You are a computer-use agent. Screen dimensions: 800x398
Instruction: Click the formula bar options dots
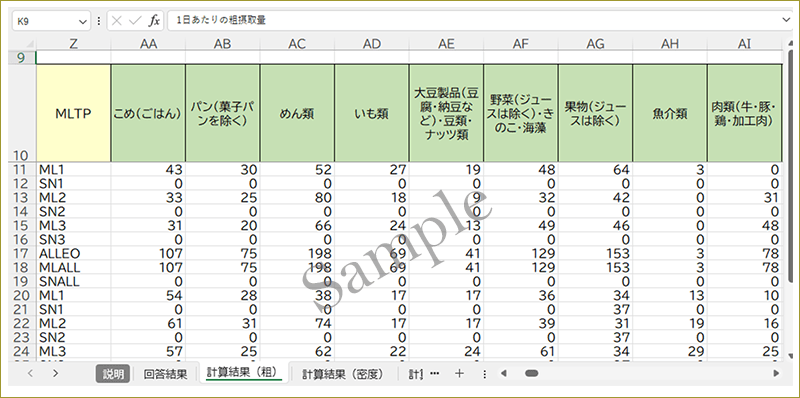coord(98,21)
